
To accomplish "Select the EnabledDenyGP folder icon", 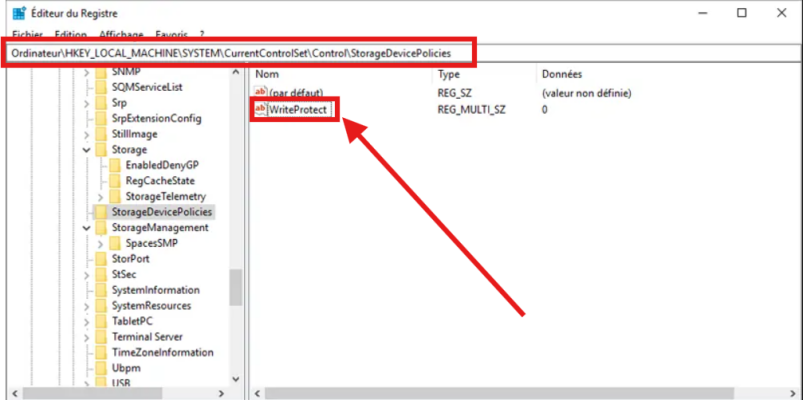I will [115, 165].
